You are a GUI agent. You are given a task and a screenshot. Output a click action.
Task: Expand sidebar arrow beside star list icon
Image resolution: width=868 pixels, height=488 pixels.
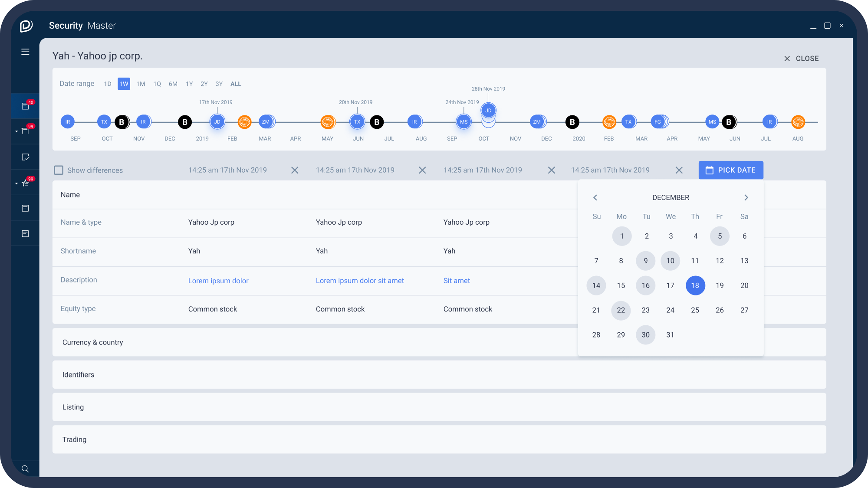pyautogui.click(x=16, y=183)
